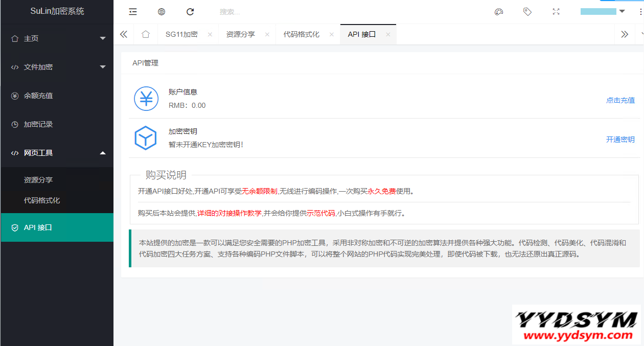Viewport: 644px width, 346px height.
Task: Open the globe website icon
Action: [x=162, y=12]
